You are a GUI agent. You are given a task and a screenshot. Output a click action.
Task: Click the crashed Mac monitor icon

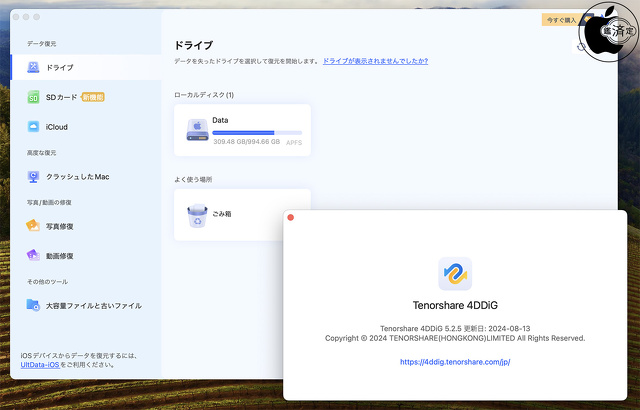[x=33, y=177]
